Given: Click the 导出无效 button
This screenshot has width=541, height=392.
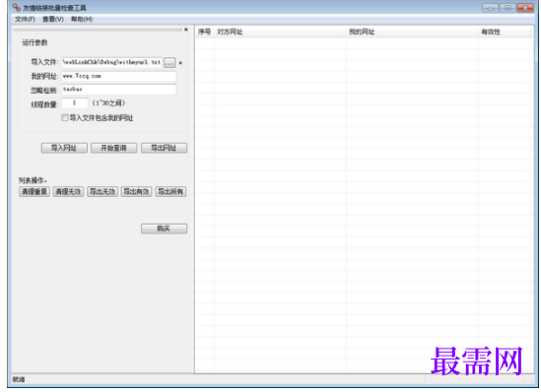Looking at the screenshot, I should (102, 192).
